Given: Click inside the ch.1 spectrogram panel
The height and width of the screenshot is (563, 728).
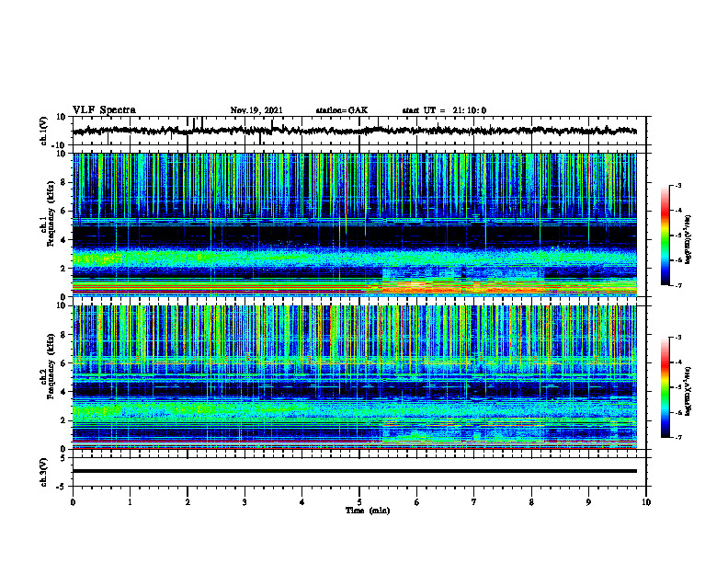Looking at the screenshot, I should (x=354, y=224).
